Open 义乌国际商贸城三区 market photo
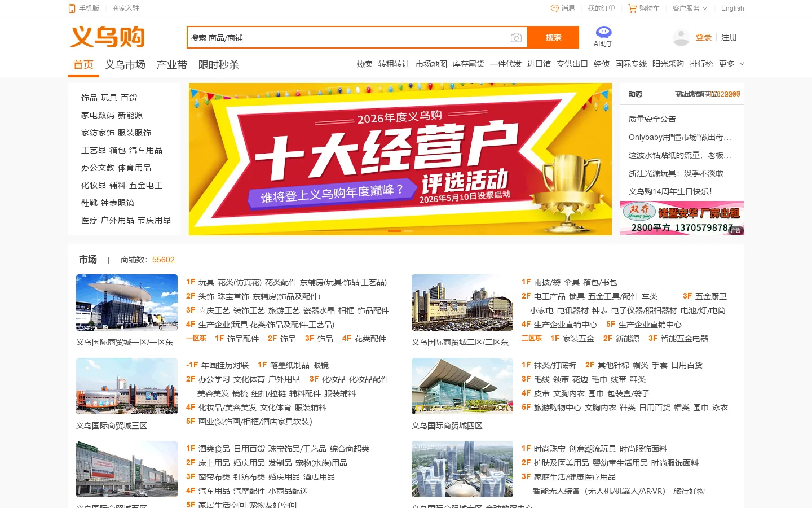812x508 pixels. tap(127, 386)
